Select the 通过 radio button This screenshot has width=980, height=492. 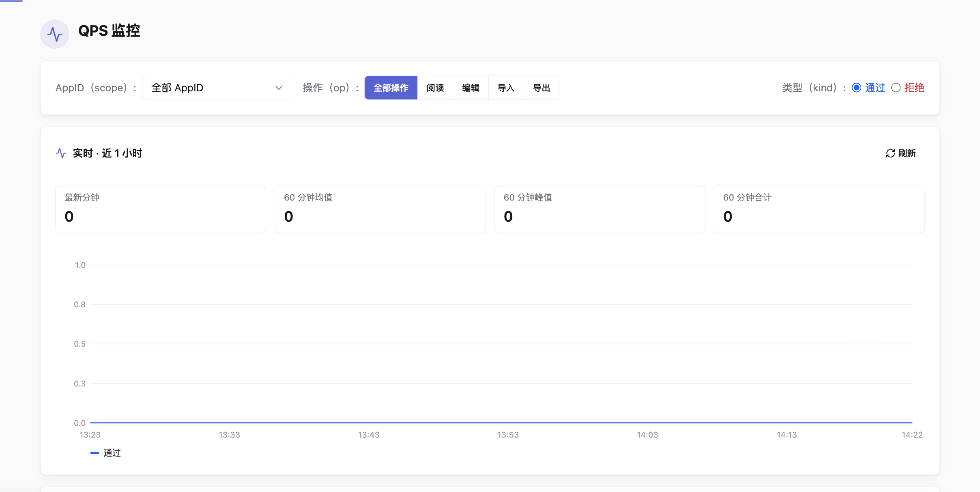(x=856, y=88)
